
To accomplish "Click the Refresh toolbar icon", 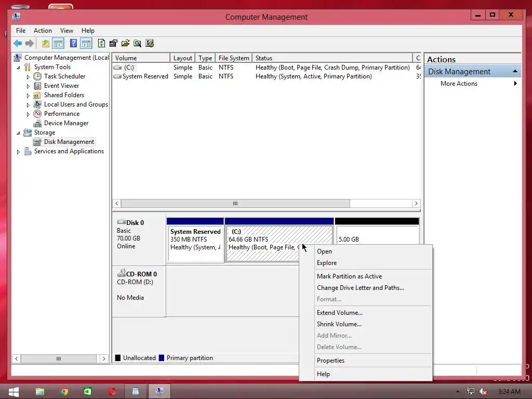I will coord(101,43).
